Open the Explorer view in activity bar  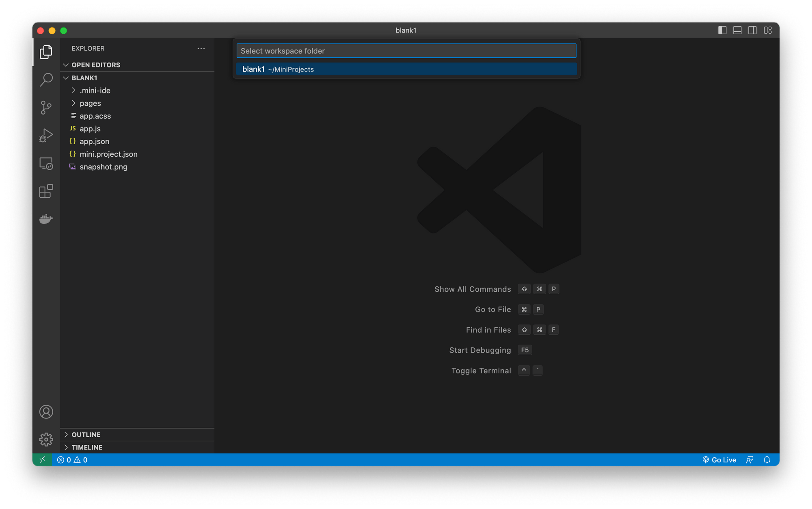46,52
